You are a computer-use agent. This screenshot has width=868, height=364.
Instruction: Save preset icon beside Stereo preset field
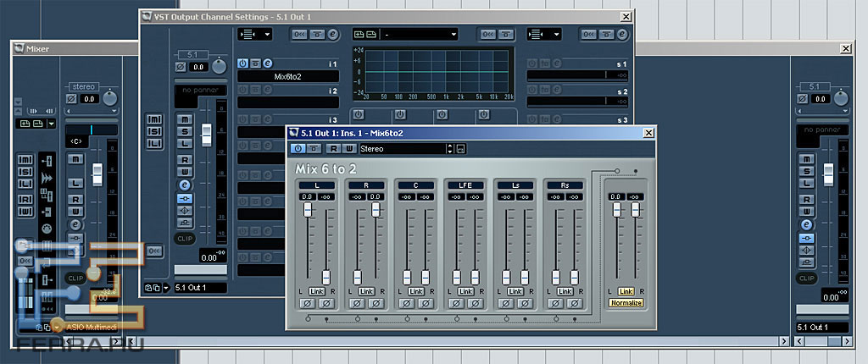tap(460, 149)
